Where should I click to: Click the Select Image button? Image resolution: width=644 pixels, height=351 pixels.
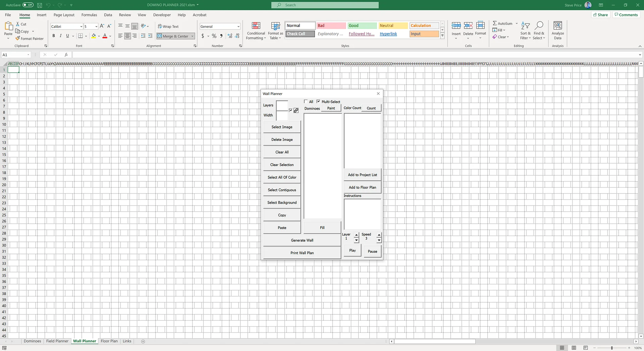point(282,127)
